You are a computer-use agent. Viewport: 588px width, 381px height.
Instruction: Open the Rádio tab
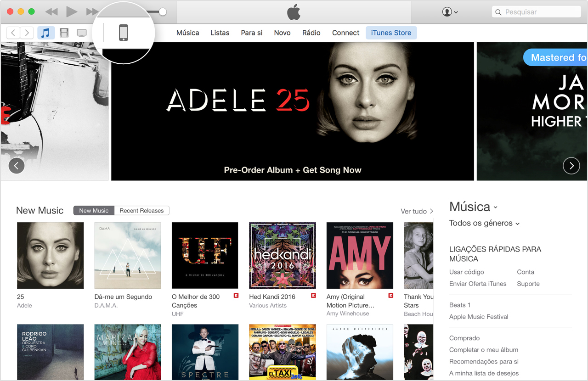click(x=311, y=33)
